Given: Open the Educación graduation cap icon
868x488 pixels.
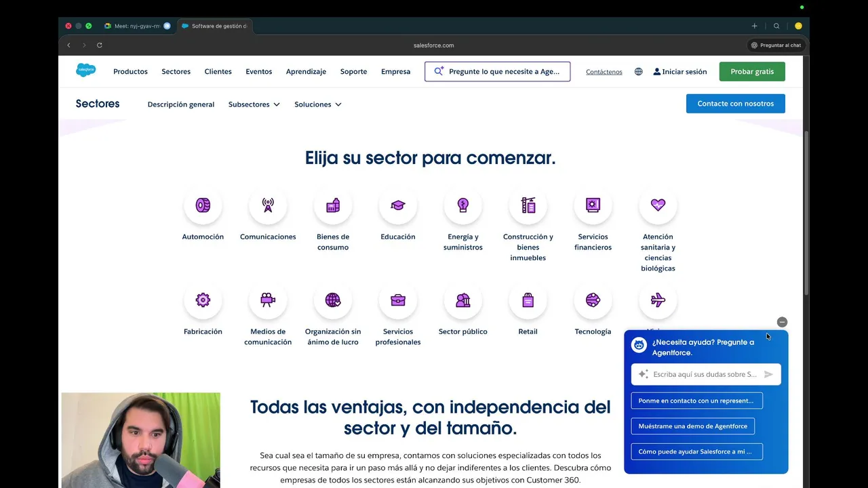Looking at the screenshot, I should [x=398, y=205].
